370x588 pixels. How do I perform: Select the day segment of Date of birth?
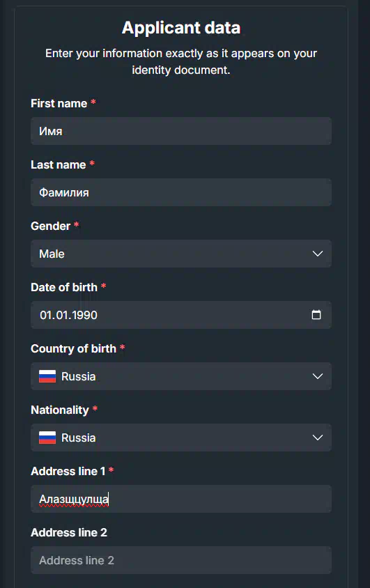(45, 315)
